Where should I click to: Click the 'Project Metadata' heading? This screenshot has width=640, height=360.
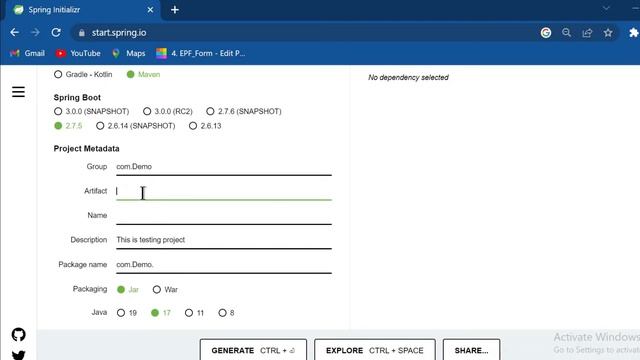[87, 149]
